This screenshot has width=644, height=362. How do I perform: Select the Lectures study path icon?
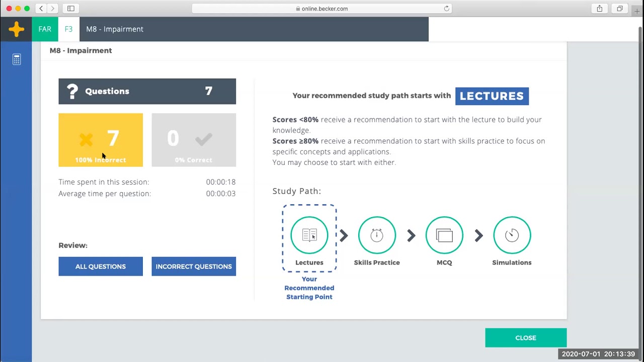coord(309,235)
